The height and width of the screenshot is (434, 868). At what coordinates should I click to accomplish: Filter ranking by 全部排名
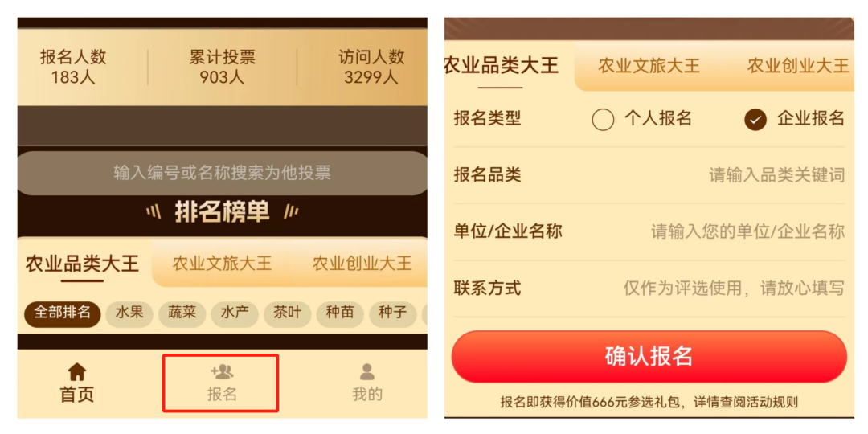(x=62, y=313)
